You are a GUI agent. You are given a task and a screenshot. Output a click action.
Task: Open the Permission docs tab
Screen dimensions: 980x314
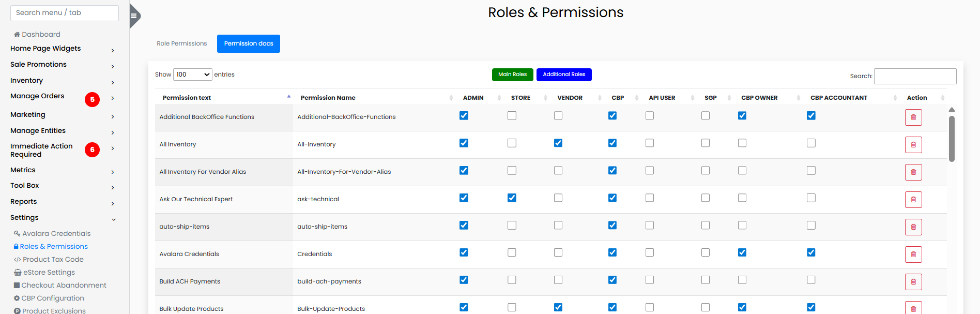pos(248,43)
